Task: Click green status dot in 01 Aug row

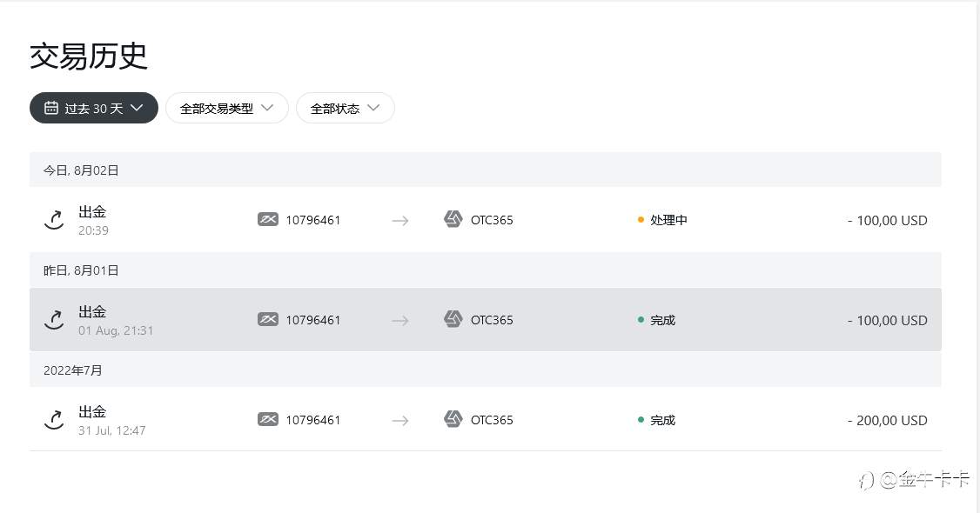Action: (x=641, y=319)
